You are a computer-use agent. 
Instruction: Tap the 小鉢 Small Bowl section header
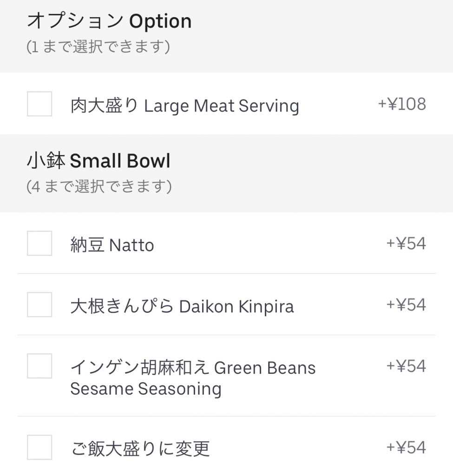coord(98,161)
